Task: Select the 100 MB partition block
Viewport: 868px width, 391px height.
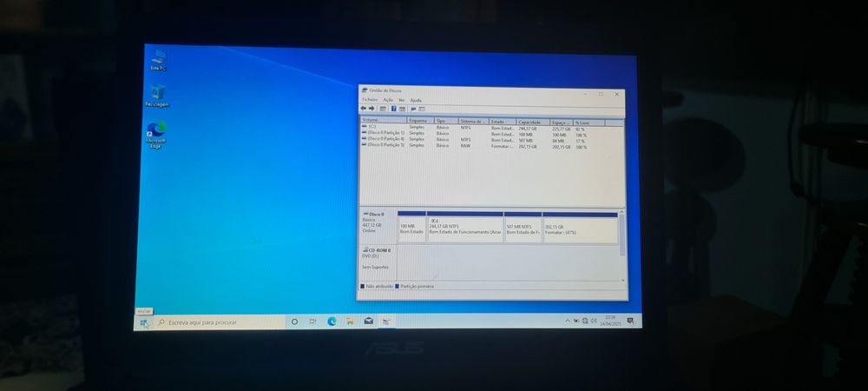Action: (x=411, y=227)
